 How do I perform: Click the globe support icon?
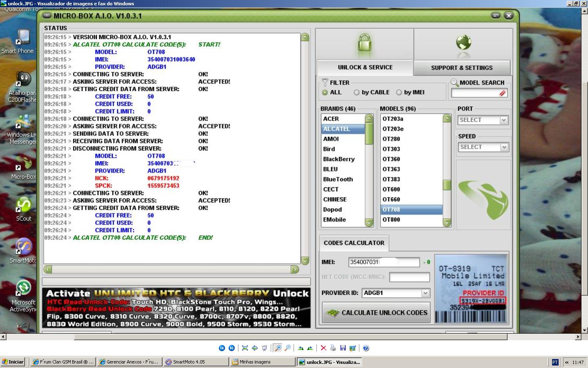[x=463, y=43]
